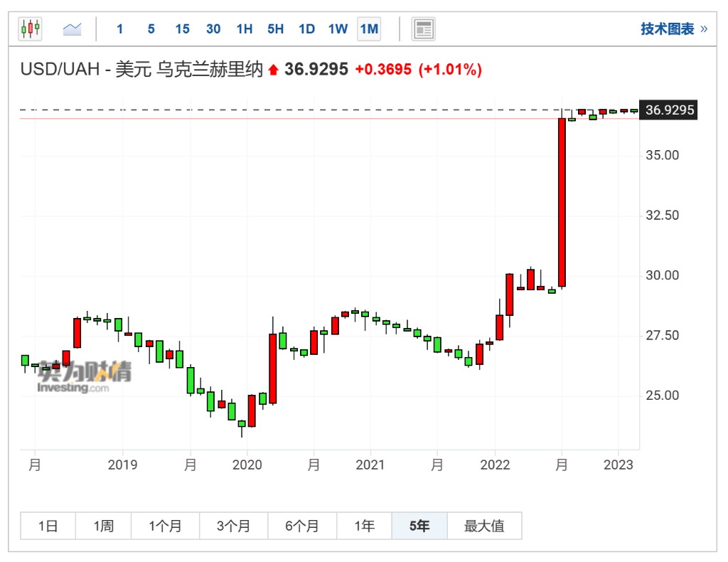Choose the 1日 time range
The image size is (728, 562).
point(48,526)
